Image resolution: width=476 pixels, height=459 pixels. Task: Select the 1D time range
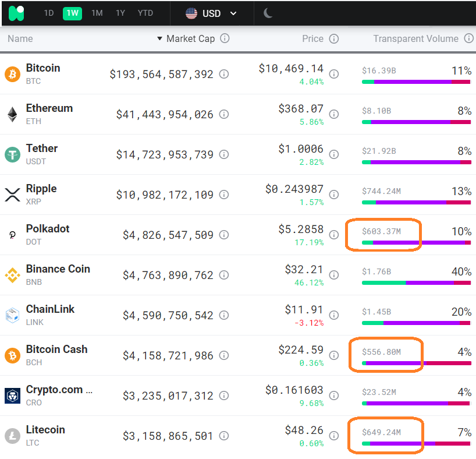pyautogui.click(x=49, y=13)
